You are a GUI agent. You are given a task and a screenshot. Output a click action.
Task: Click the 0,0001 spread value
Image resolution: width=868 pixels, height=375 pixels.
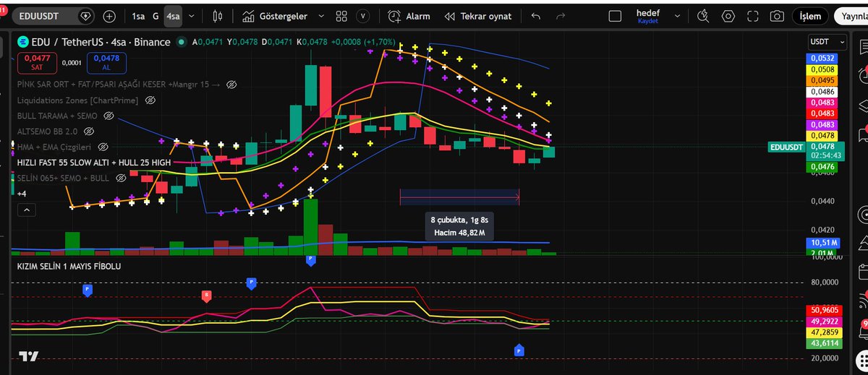[x=72, y=63]
